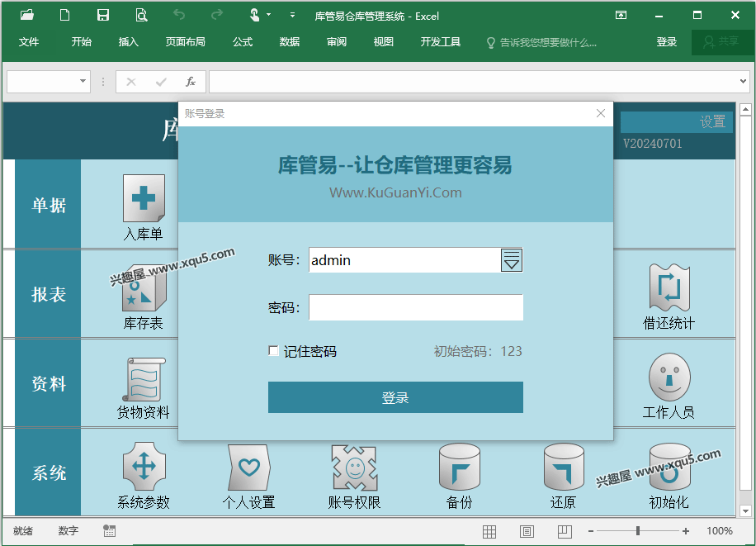
Task: Click the 备份 database icon
Action: [x=460, y=467]
